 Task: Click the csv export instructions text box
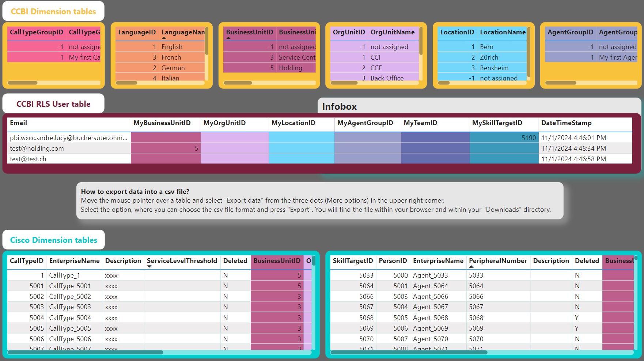tap(320, 201)
